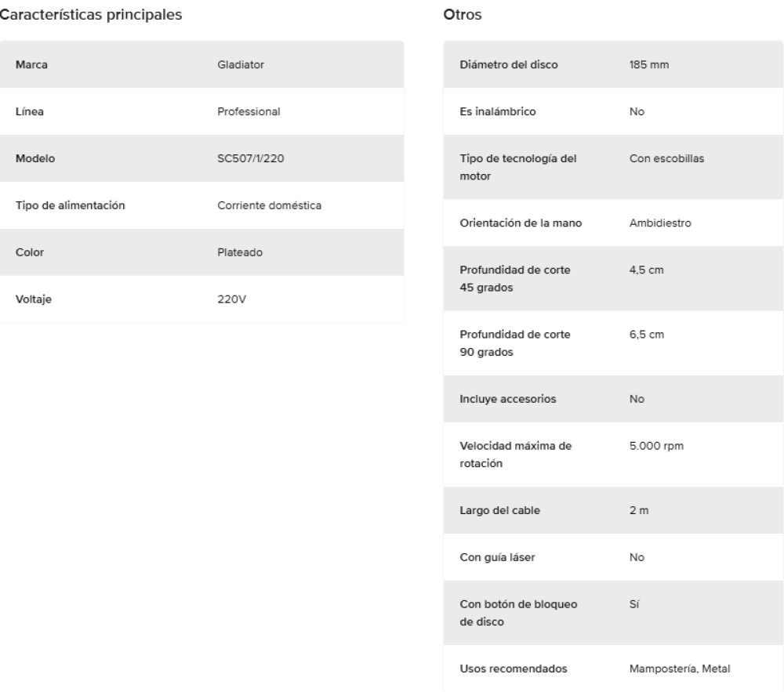
Task: Click the "Diámetro del disco" label
Action: click(509, 64)
